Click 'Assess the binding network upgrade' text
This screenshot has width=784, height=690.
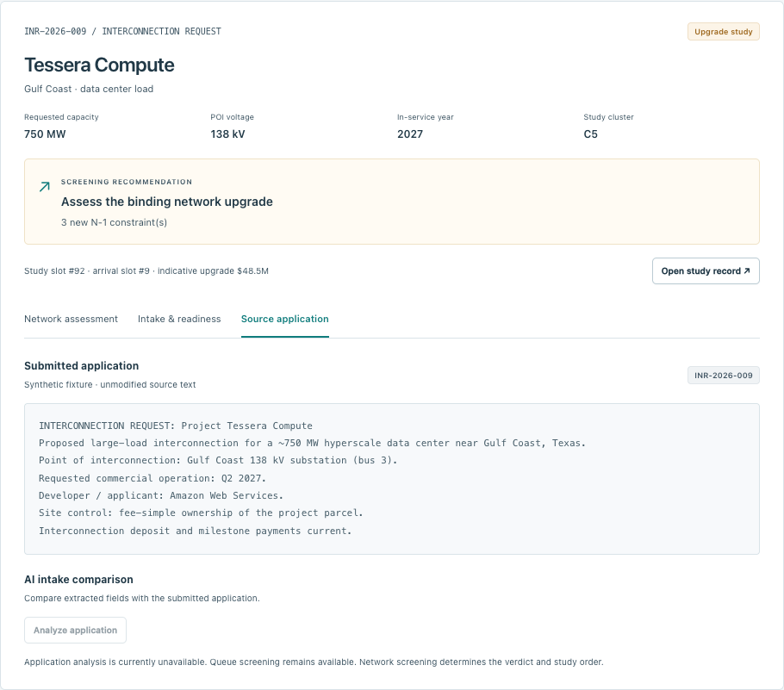pyautogui.click(x=167, y=202)
